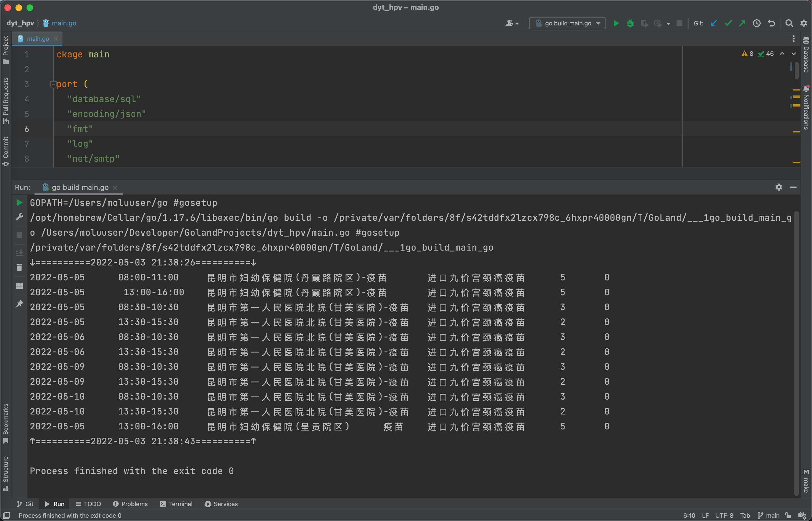812x521 pixels.
Task: Start debugging with the bug icon
Action: 630,23
